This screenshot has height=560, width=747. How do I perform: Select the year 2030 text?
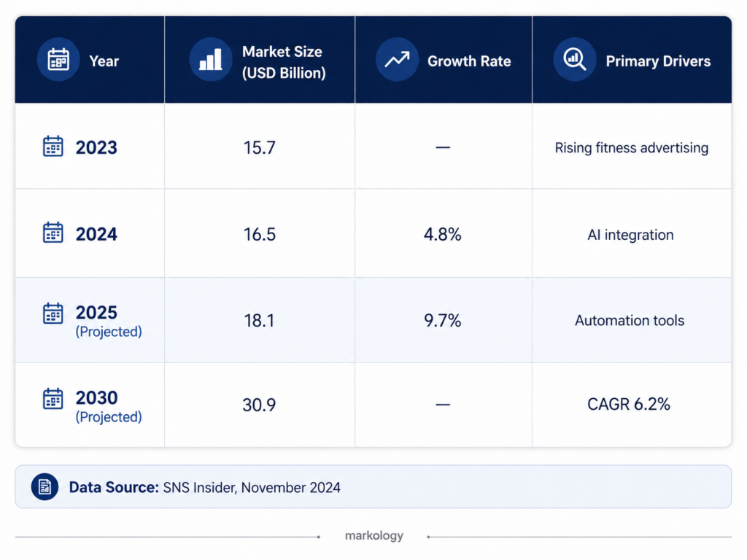96,397
